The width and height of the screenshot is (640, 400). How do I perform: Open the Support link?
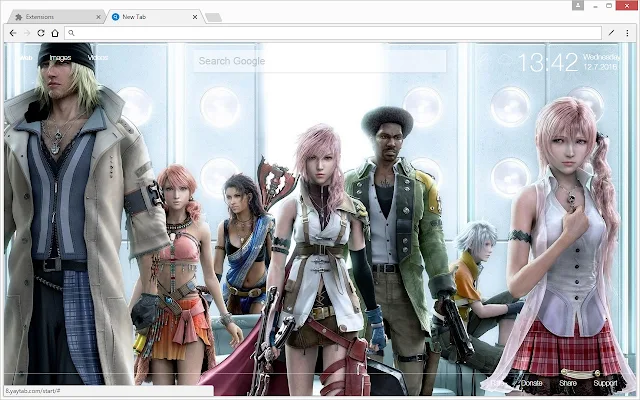(x=605, y=383)
